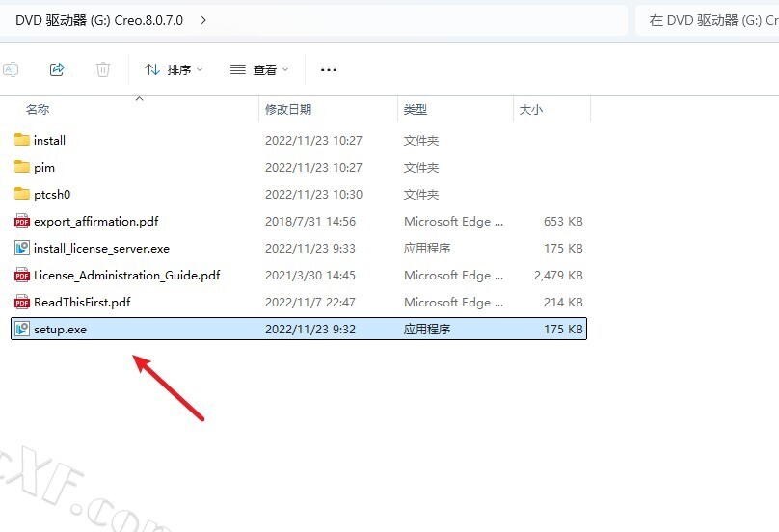Image resolution: width=779 pixels, height=532 pixels.
Task: Click the size 653 KB cell
Action: (x=563, y=221)
